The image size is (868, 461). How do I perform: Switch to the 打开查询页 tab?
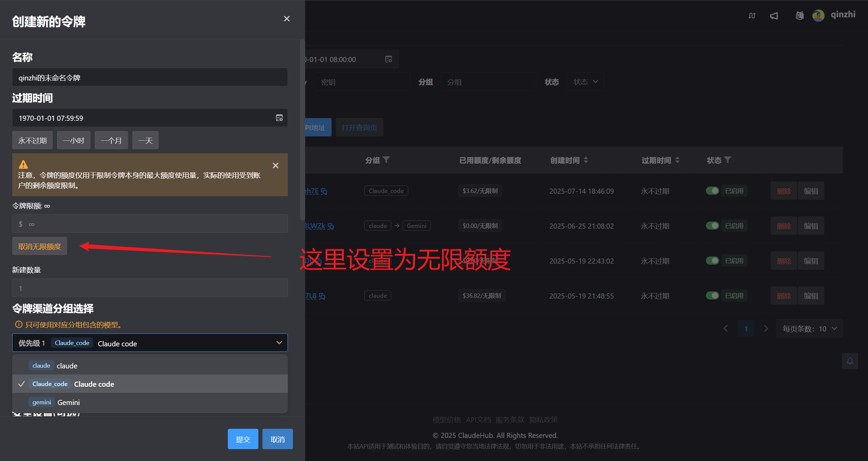click(359, 127)
